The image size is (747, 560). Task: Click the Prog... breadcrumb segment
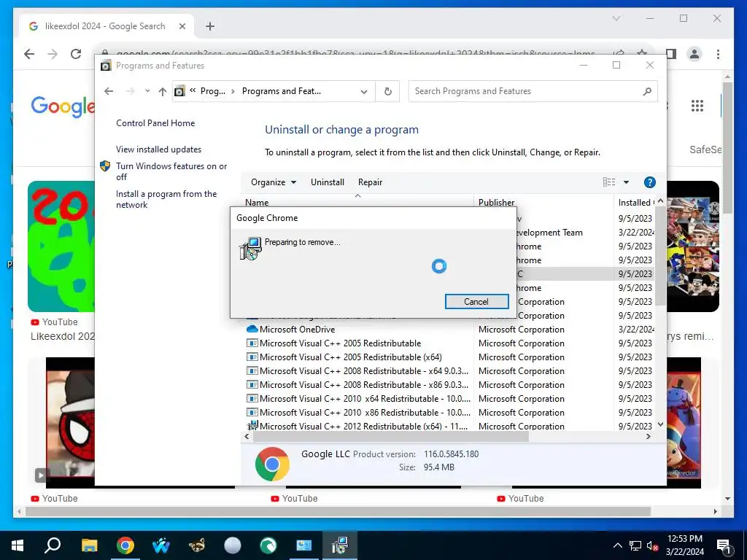coord(213,91)
